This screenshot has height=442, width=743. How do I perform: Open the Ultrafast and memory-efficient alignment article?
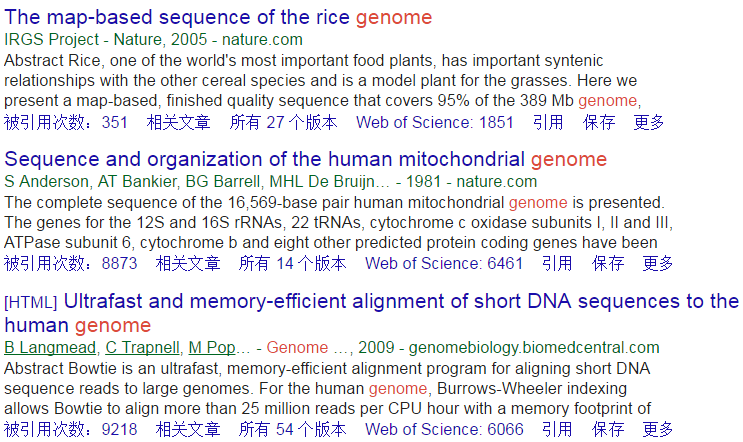click(372, 313)
